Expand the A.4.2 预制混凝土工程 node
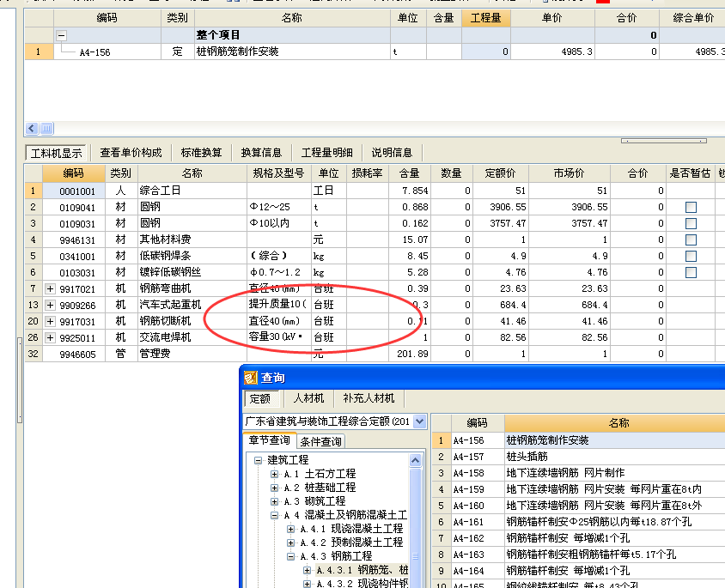Viewport: 725px width, 588px height. (x=290, y=543)
